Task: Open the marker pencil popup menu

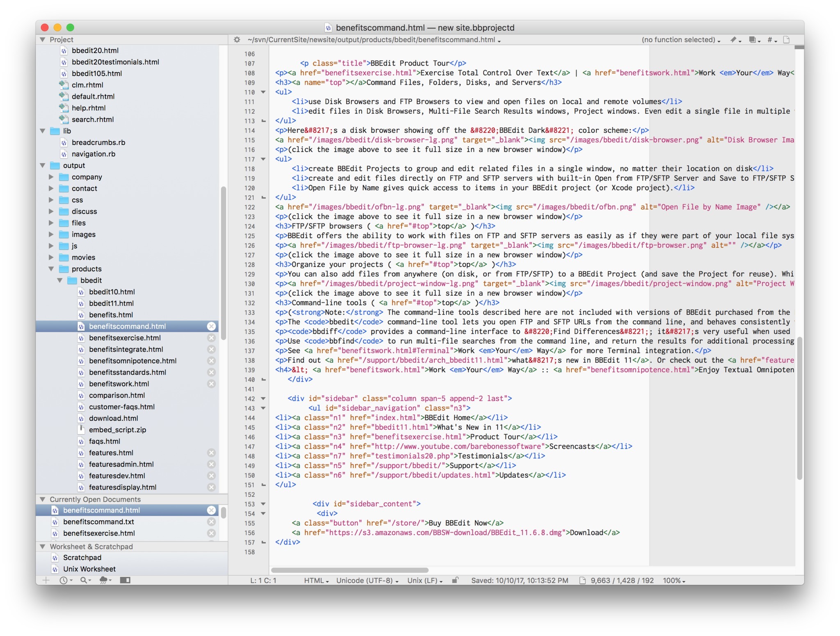Action: coord(735,40)
